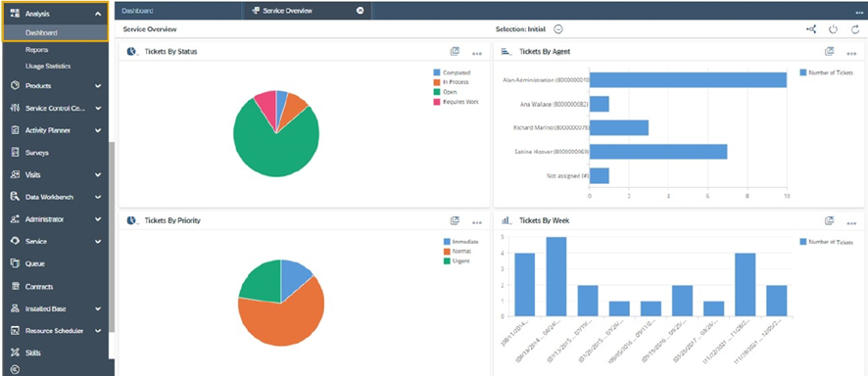Expand the Installed Base chevron
This screenshot has height=376, width=868.
coord(98,308)
